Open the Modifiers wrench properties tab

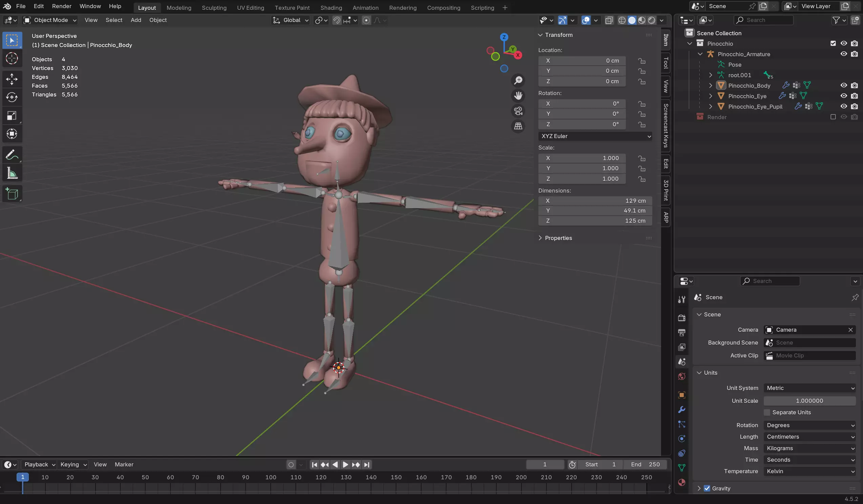pyautogui.click(x=681, y=410)
